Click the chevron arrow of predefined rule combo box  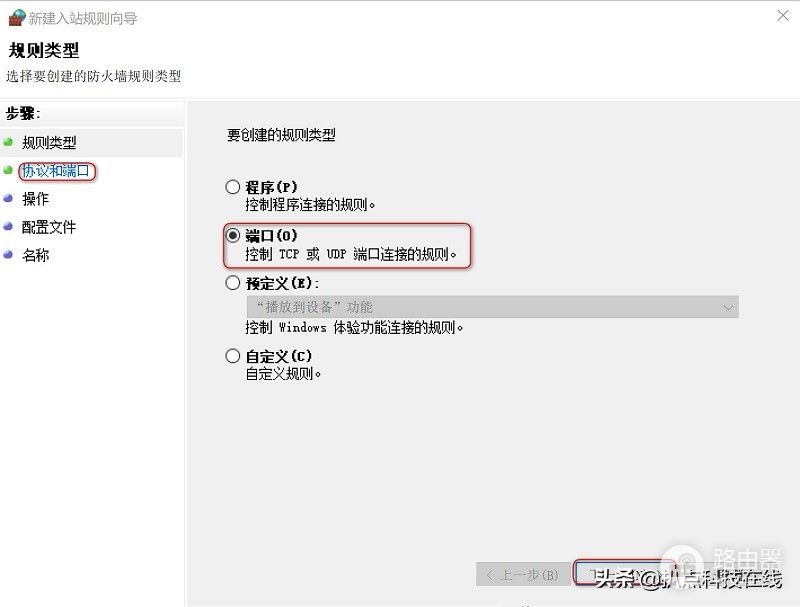click(x=728, y=308)
